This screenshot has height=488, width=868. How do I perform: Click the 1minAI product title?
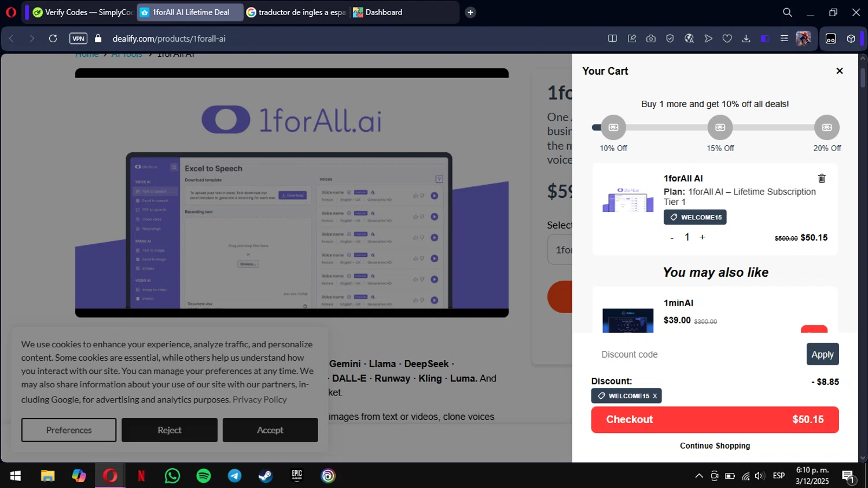click(678, 303)
